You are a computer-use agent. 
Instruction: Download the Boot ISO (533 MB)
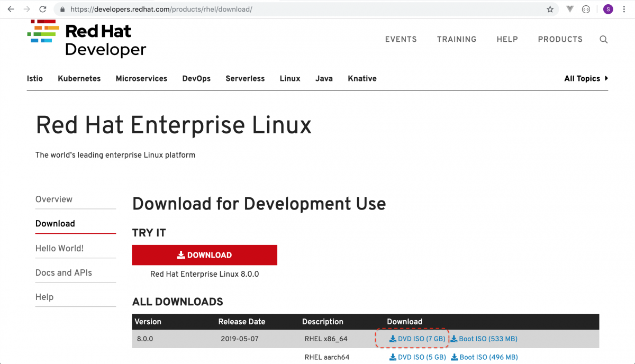click(484, 339)
